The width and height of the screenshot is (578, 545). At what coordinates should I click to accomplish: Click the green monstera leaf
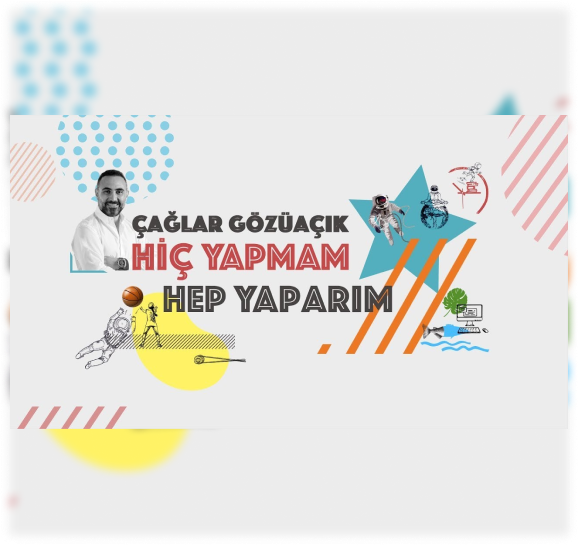(x=455, y=300)
